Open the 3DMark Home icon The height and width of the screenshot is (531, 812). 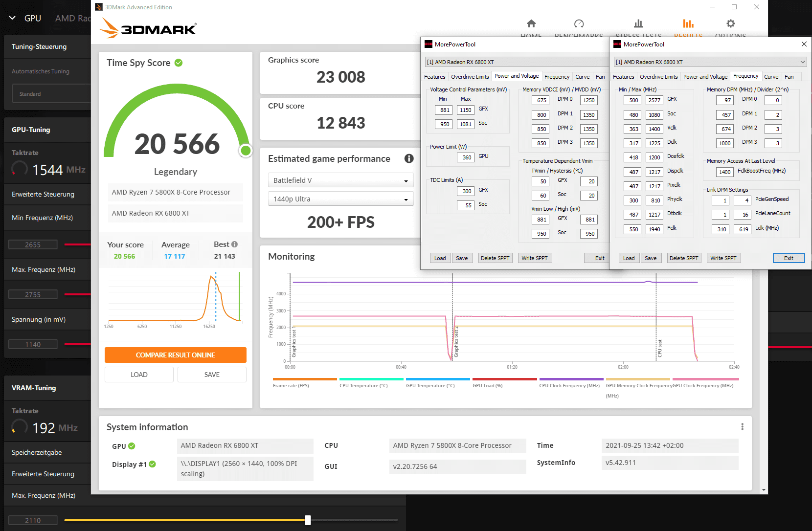531,23
